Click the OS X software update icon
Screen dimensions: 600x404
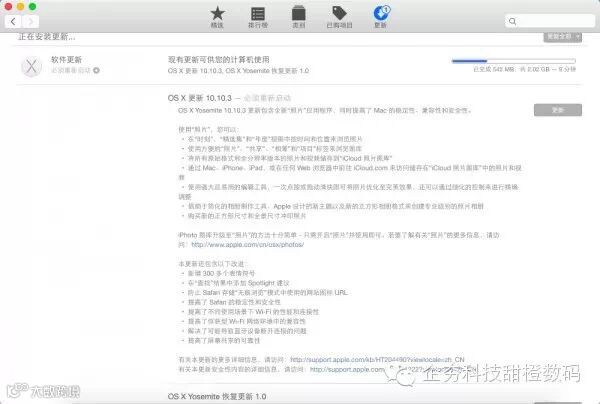(x=31, y=66)
